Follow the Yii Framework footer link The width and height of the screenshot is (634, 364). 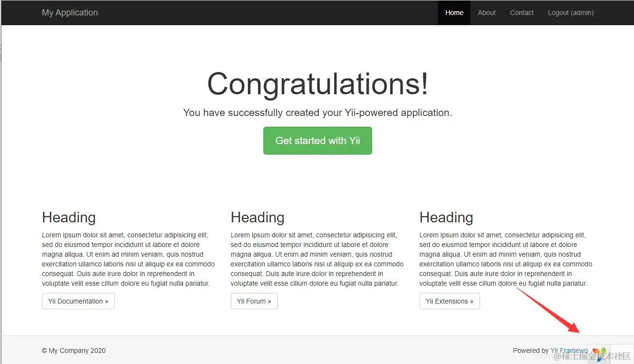[569, 350]
